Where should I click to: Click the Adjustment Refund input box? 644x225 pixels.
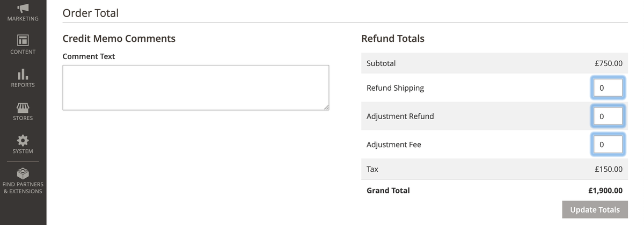(x=608, y=116)
